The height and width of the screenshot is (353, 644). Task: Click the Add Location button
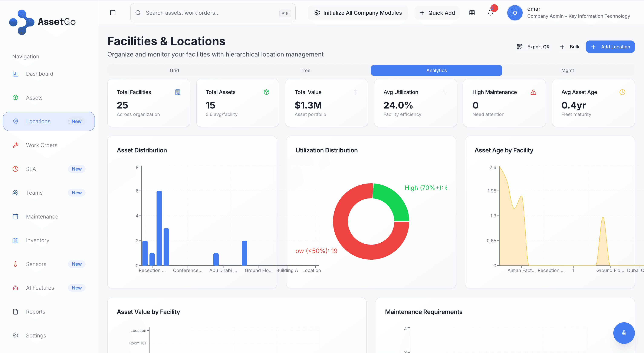pyautogui.click(x=610, y=46)
